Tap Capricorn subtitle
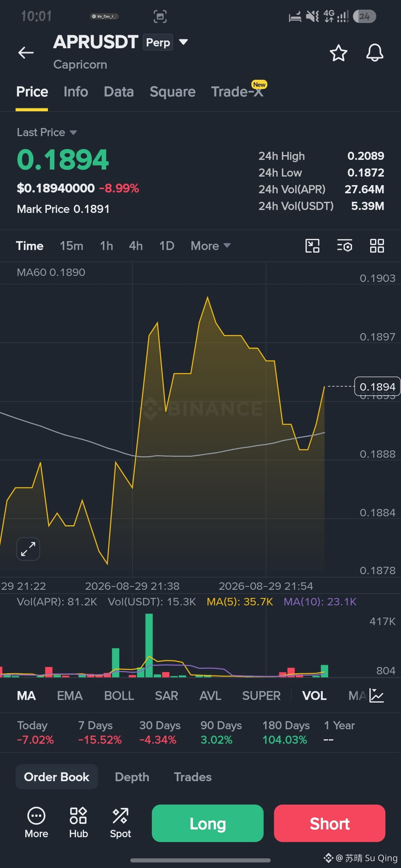The height and width of the screenshot is (868, 401). [80, 65]
